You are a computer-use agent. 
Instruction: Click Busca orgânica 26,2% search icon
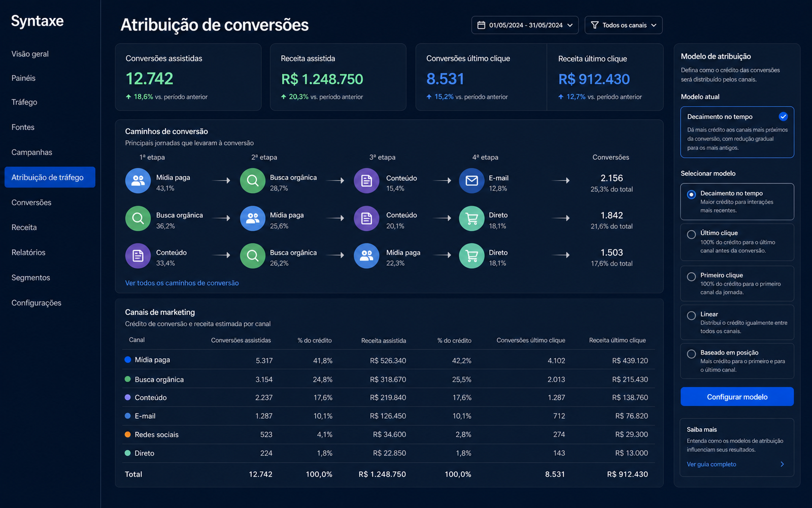pos(253,256)
